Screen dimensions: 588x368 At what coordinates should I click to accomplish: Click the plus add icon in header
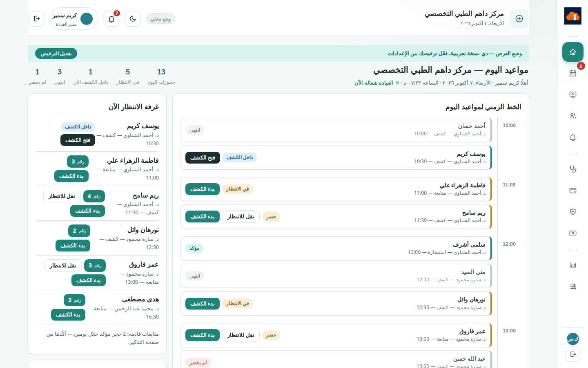pos(519,19)
